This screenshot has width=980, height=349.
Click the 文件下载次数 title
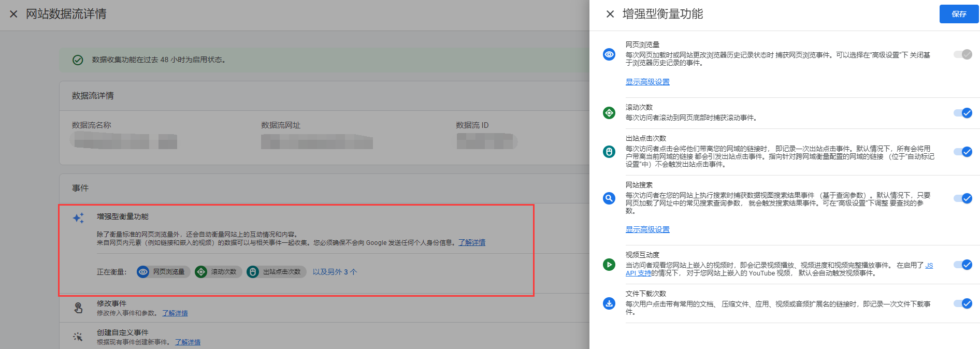point(646,294)
